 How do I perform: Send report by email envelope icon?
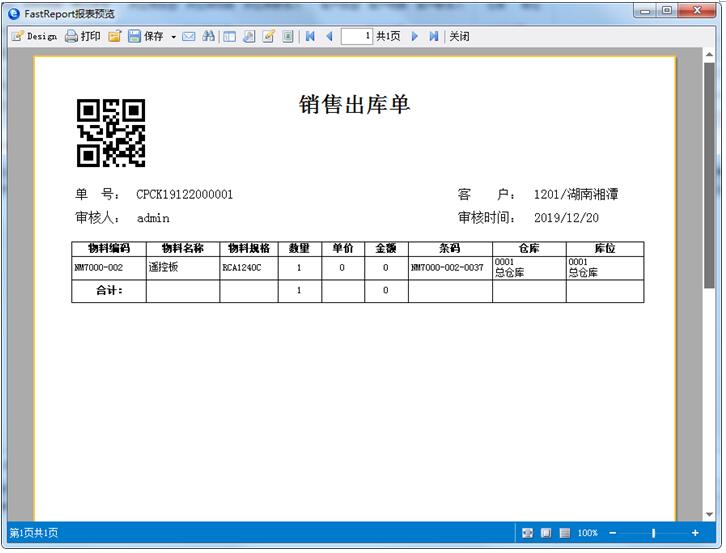pos(188,36)
